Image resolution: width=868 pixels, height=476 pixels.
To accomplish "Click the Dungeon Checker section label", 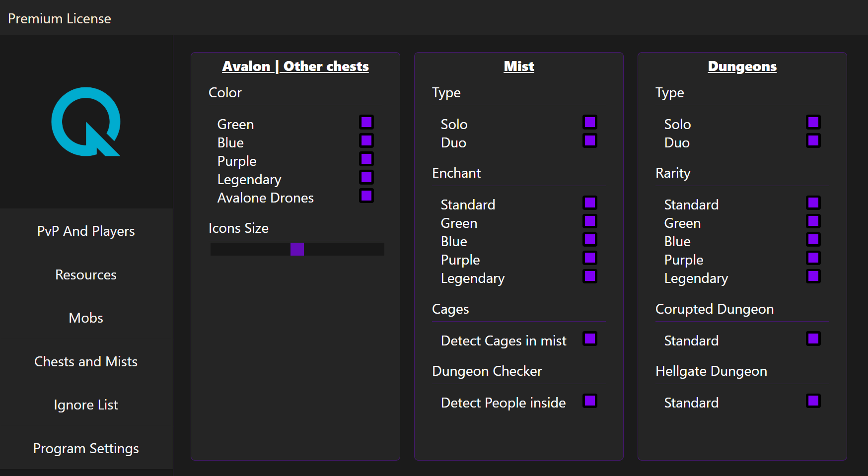I will point(487,371).
